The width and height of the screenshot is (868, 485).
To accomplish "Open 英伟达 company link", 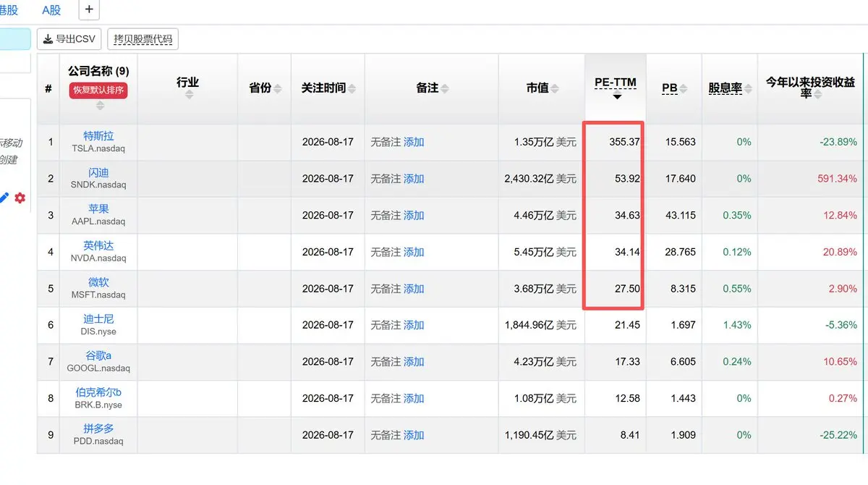I will tap(98, 245).
